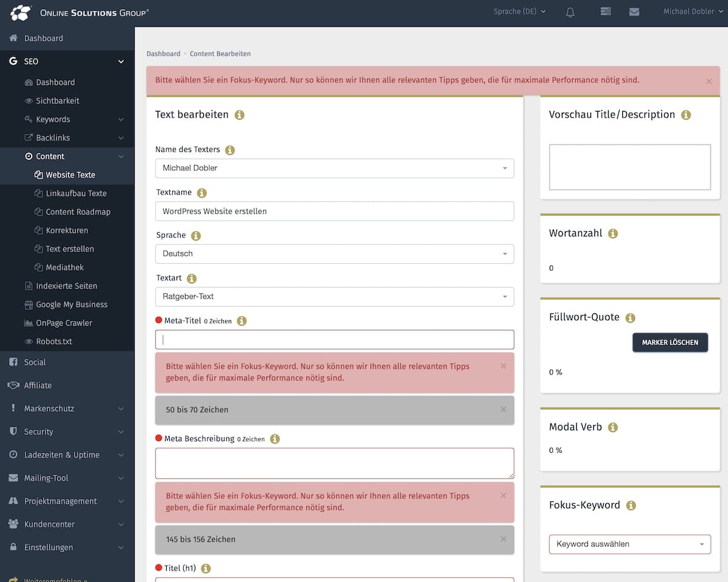Dismiss the top Fokus-Keyword warning banner
Image resolution: width=728 pixels, height=582 pixels.
[x=709, y=81]
